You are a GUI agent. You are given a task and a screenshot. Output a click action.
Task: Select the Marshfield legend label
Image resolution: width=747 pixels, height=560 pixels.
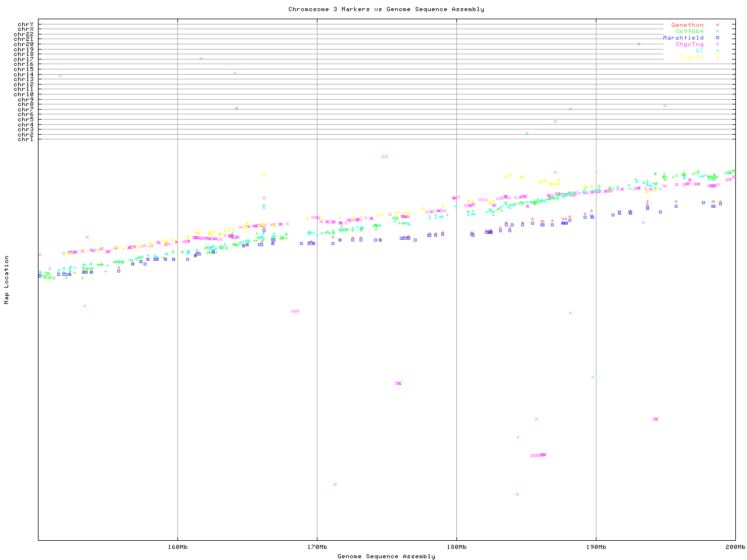(683, 38)
